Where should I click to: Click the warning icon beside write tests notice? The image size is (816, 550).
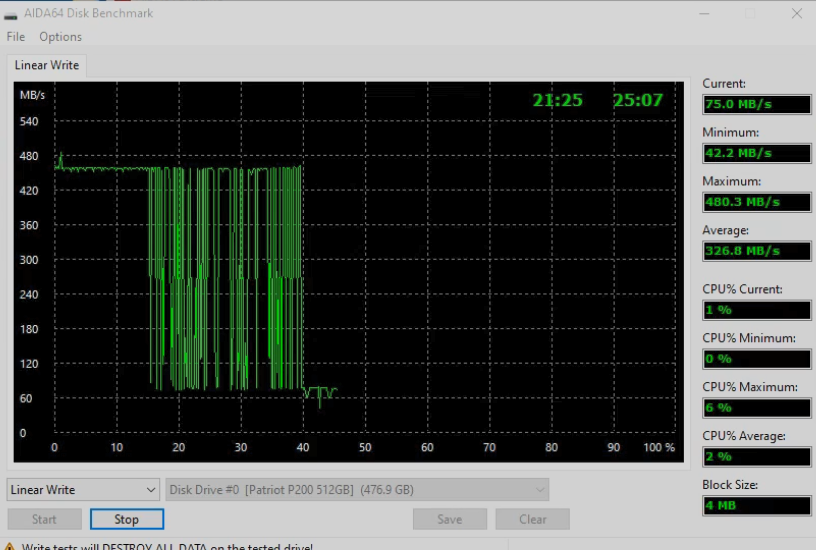[x=9, y=546]
